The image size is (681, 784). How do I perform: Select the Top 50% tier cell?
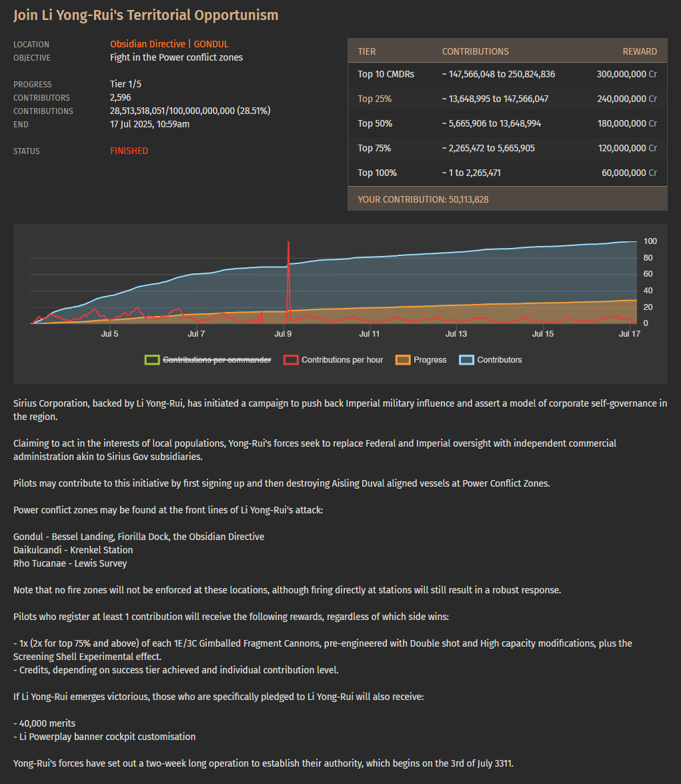[375, 123]
